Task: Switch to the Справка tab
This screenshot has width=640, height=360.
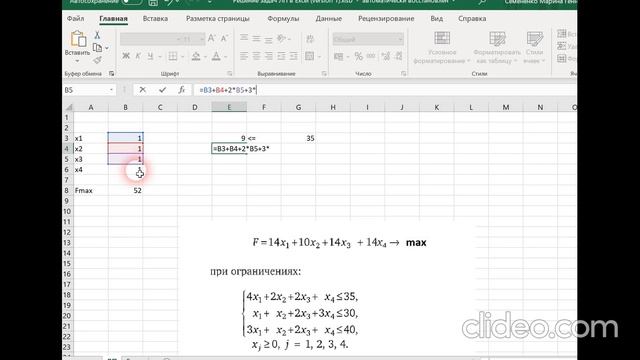Action: coord(472,19)
